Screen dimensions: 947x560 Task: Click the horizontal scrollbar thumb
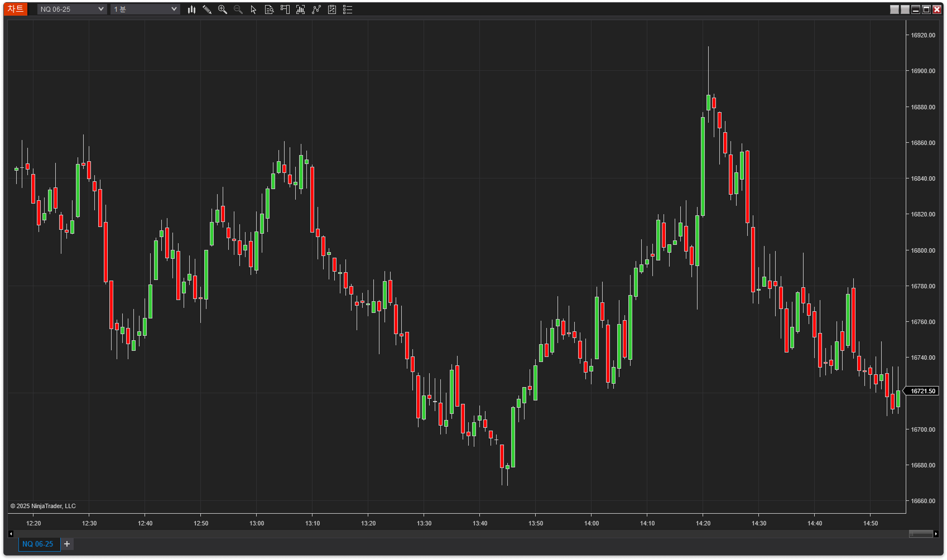click(921, 534)
